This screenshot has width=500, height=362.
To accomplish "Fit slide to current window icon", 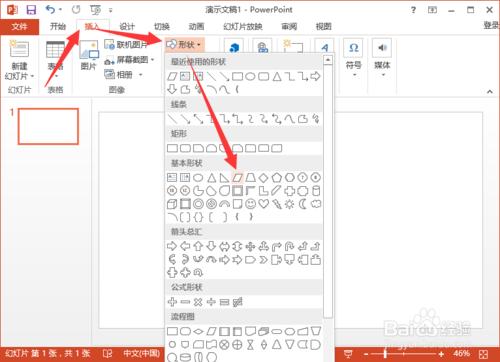I will [x=484, y=354].
